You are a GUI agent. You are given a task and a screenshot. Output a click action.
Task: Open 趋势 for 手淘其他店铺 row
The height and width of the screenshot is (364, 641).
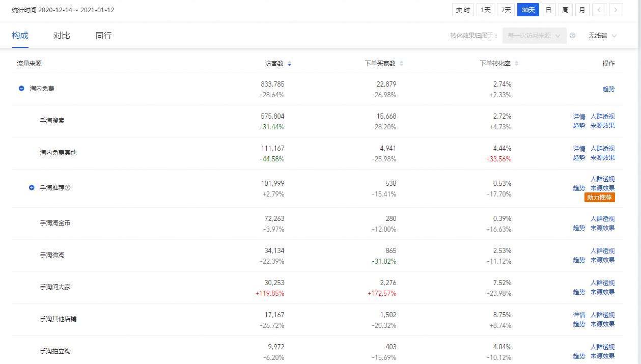[579, 324]
